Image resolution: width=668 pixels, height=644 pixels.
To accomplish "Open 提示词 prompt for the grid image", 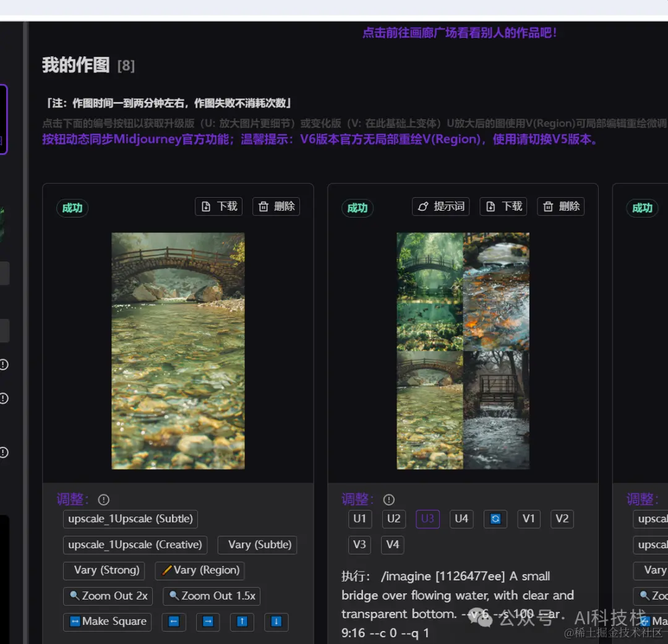I will (x=440, y=206).
